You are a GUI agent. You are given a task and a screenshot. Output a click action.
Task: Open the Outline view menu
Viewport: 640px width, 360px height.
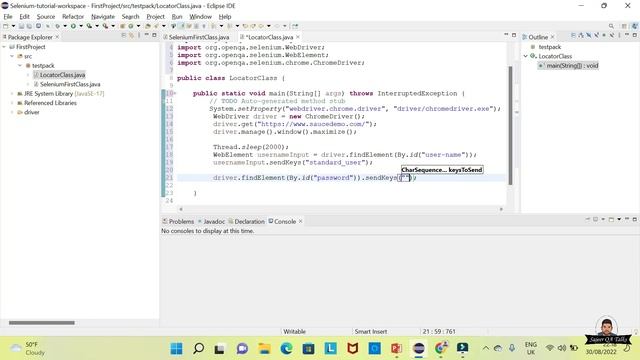(x=619, y=36)
